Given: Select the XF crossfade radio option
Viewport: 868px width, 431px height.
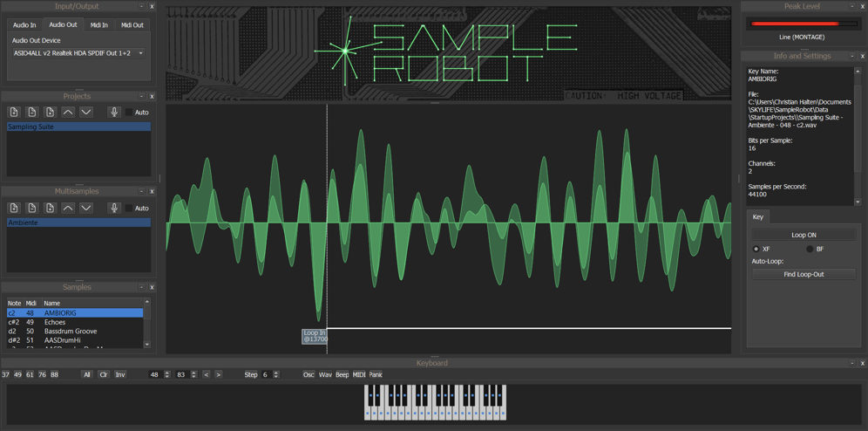Looking at the screenshot, I should click(x=756, y=249).
